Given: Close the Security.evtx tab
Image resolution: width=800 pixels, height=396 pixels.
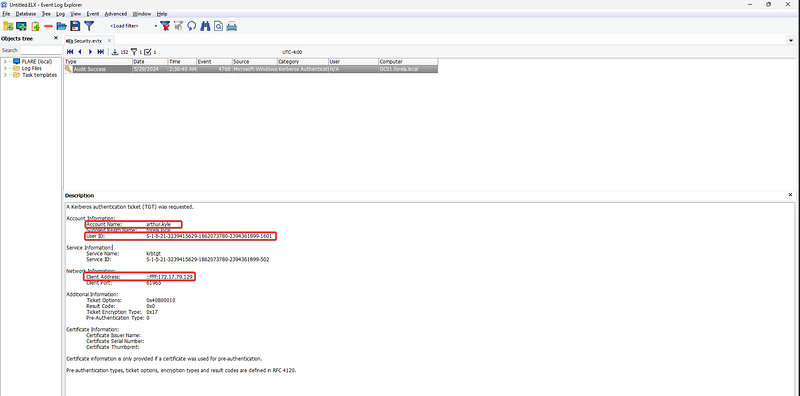Looking at the screenshot, I should 108,40.
